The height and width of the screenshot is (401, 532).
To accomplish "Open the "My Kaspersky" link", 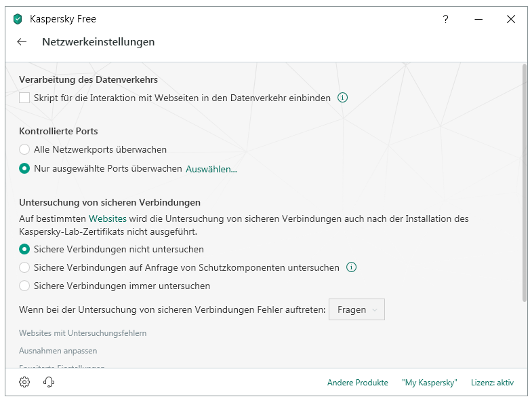I will click(x=429, y=383).
